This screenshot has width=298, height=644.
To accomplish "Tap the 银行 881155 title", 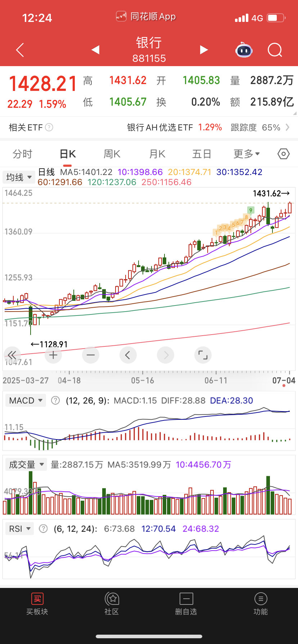I will click(149, 50).
